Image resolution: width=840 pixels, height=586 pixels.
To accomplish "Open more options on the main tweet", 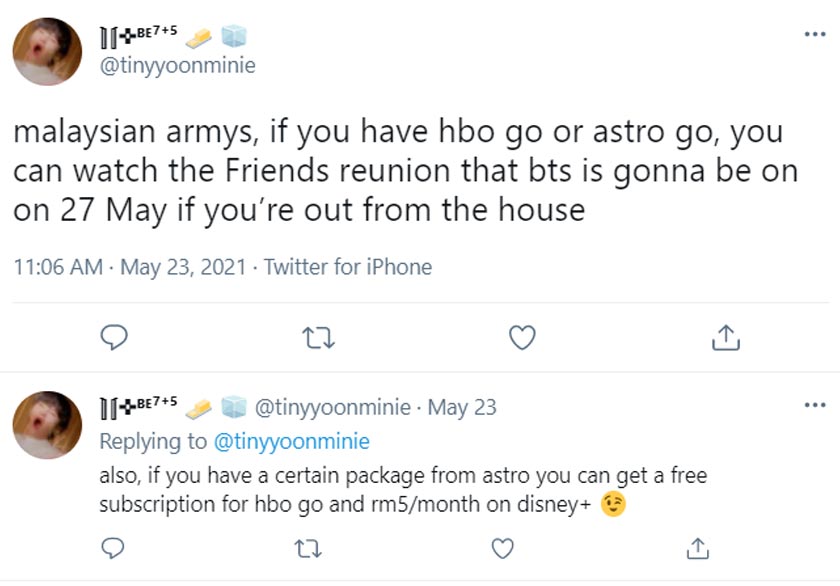I will click(815, 35).
